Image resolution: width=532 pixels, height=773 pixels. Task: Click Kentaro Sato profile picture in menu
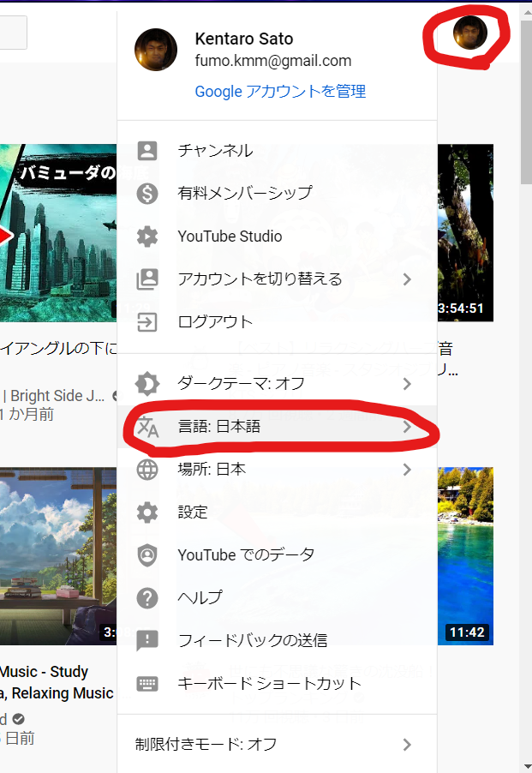click(x=156, y=50)
